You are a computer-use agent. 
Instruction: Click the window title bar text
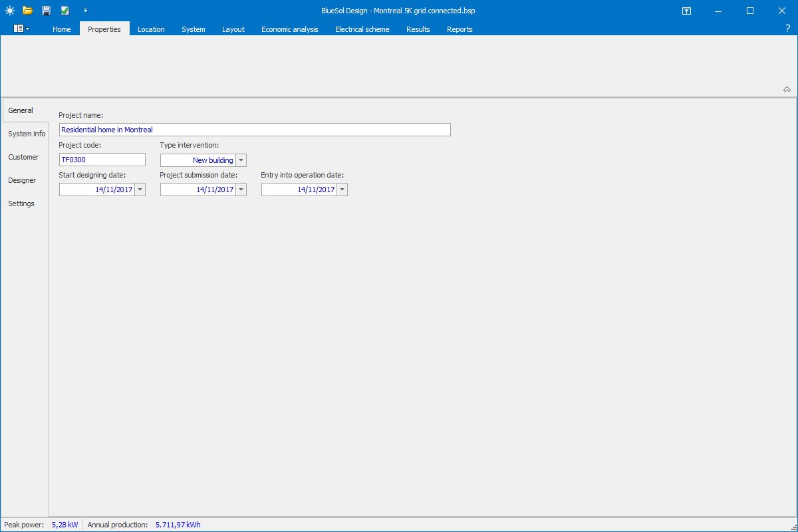pos(398,11)
